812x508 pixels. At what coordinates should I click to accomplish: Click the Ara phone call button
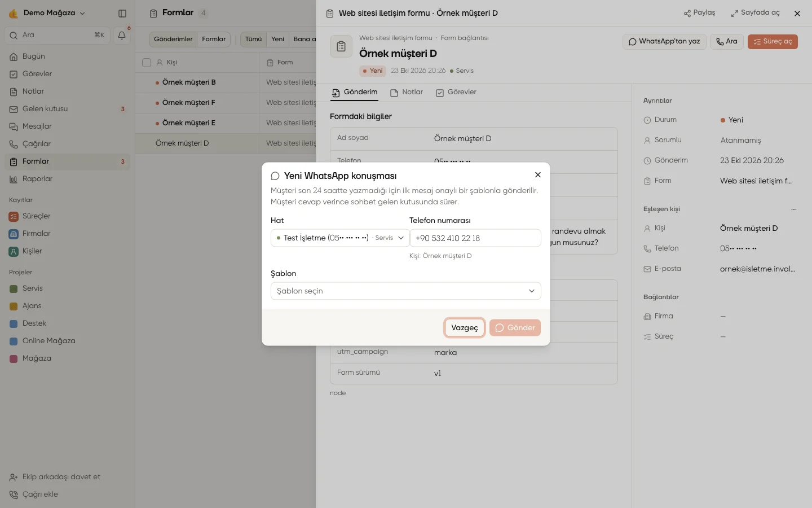point(727,42)
